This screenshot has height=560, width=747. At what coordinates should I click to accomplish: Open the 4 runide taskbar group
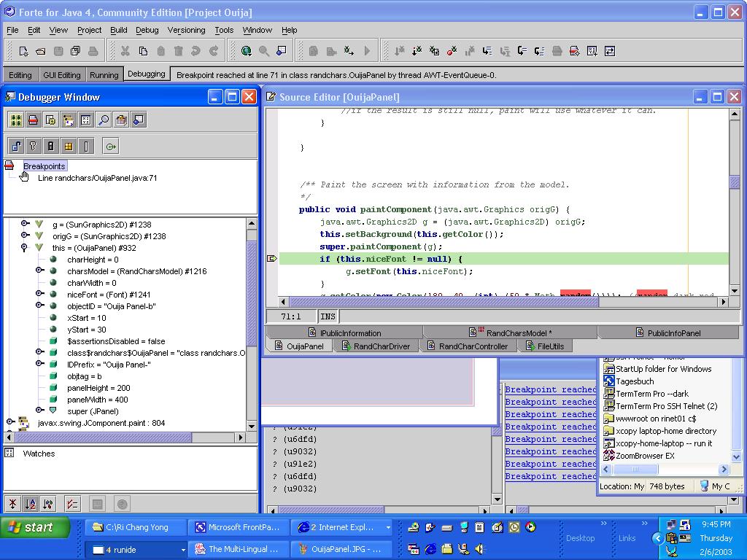pyautogui.click(x=135, y=550)
